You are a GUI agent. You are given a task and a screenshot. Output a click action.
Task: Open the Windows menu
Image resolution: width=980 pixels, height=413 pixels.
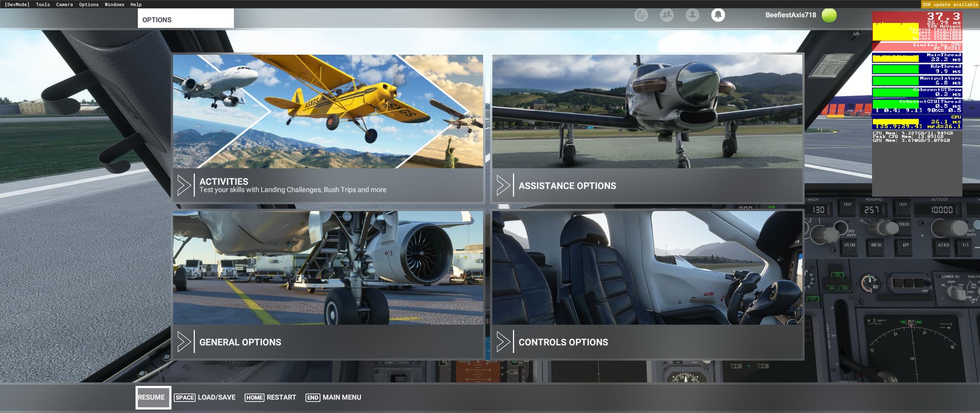[x=114, y=5]
